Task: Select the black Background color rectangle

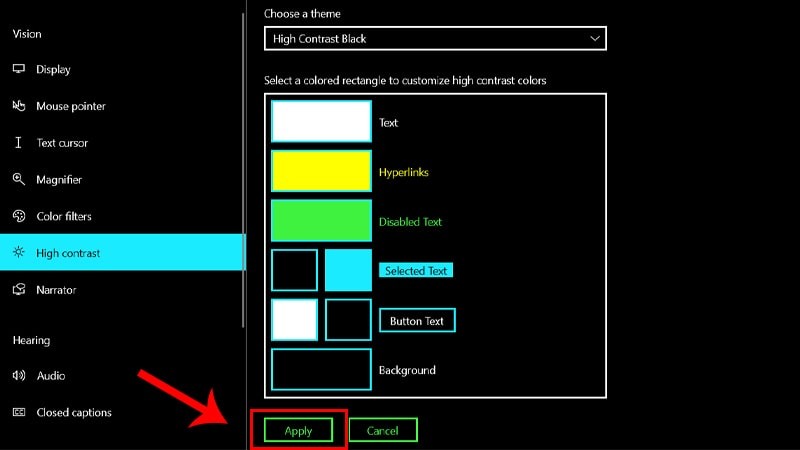Action: click(x=321, y=369)
